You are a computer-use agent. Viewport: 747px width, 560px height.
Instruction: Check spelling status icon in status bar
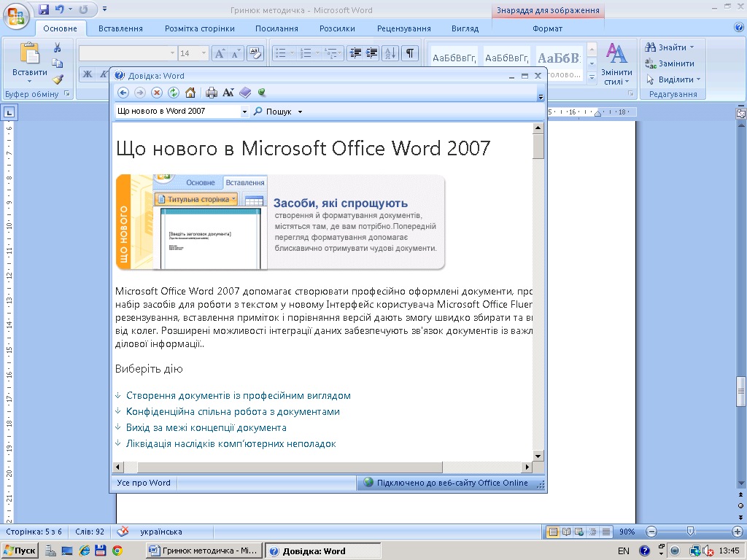click(x=123, y=532)
